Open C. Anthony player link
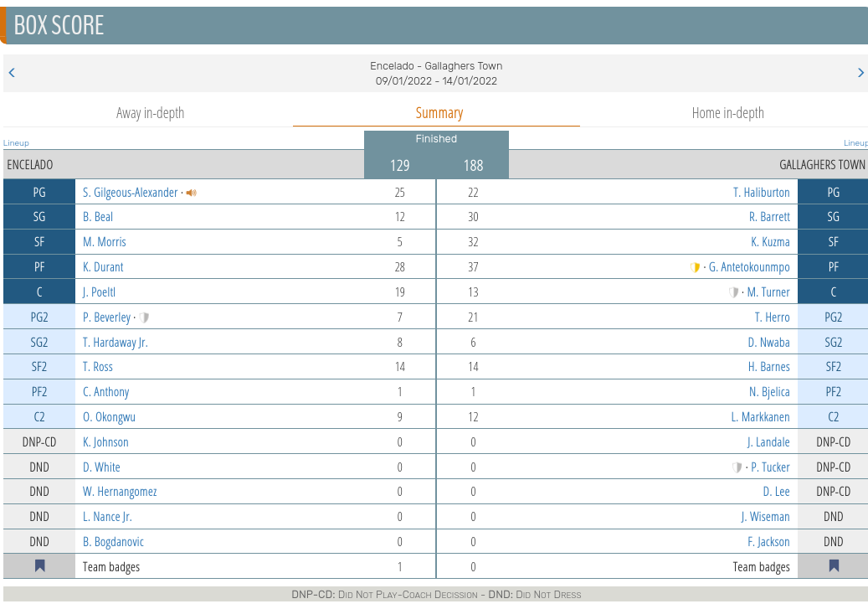868x609 pixels. [x=105, y=392]
